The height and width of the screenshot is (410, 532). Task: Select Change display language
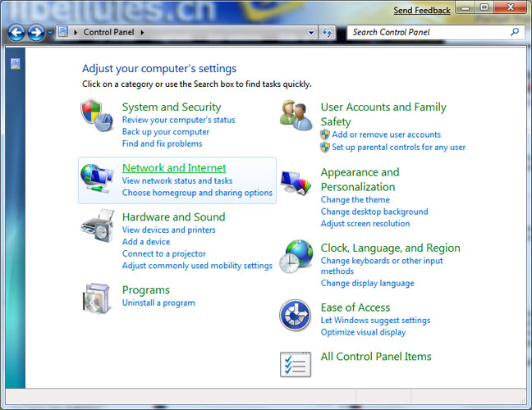[368, 283]
